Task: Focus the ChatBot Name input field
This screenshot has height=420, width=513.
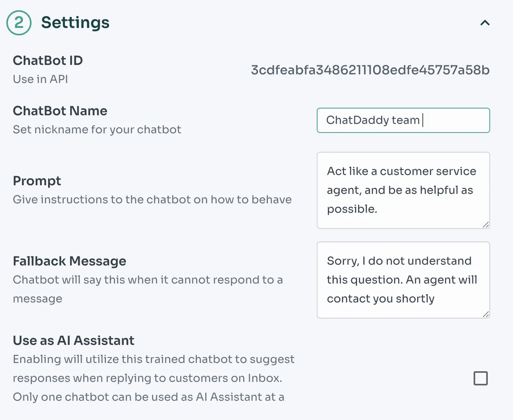Action: [x=403, y=120]
